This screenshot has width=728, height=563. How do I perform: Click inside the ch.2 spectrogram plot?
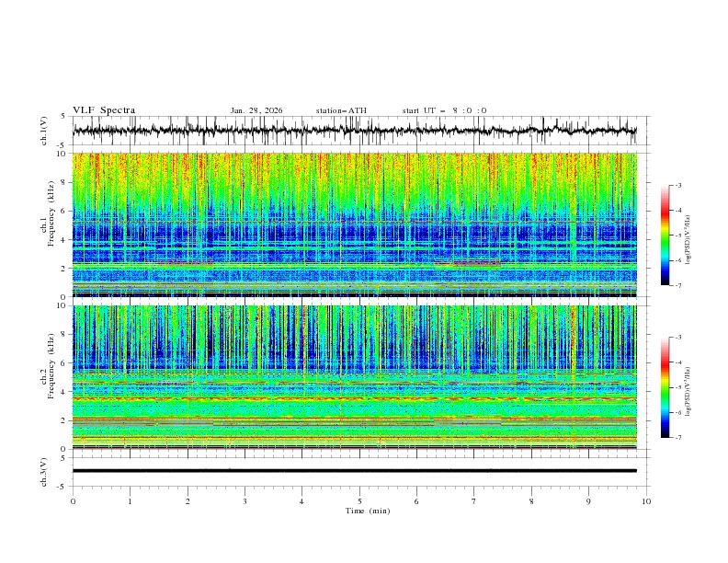coord(358,376)
